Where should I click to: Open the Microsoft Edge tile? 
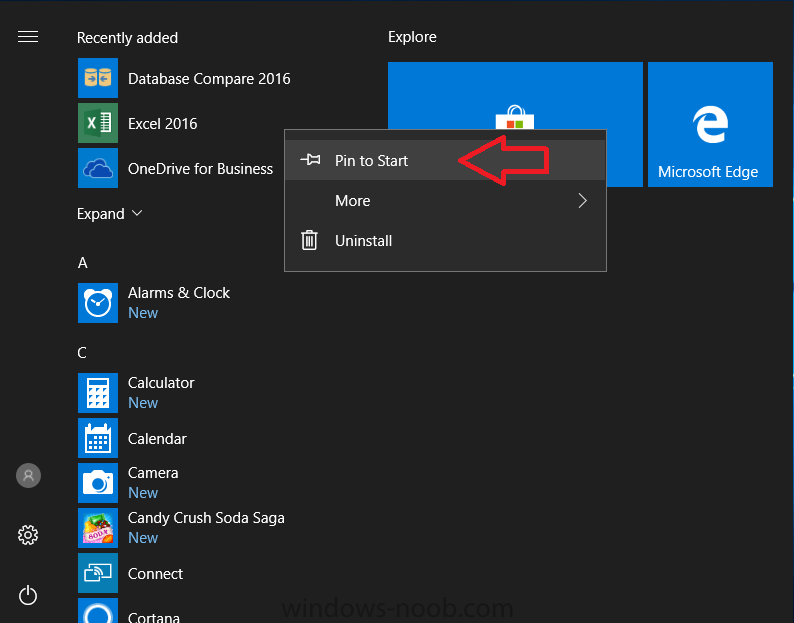pos(710,125)
